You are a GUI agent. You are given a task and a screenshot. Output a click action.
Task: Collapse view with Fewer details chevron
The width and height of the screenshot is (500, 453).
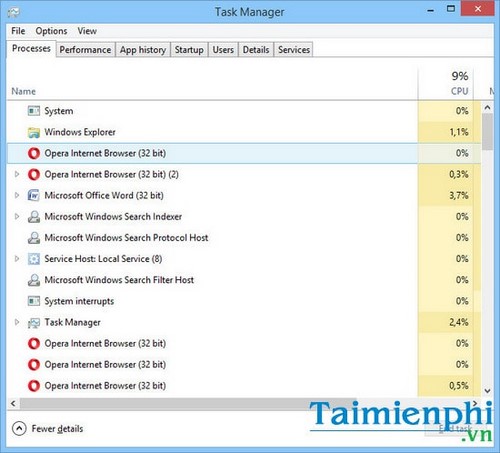pos(19,429)
